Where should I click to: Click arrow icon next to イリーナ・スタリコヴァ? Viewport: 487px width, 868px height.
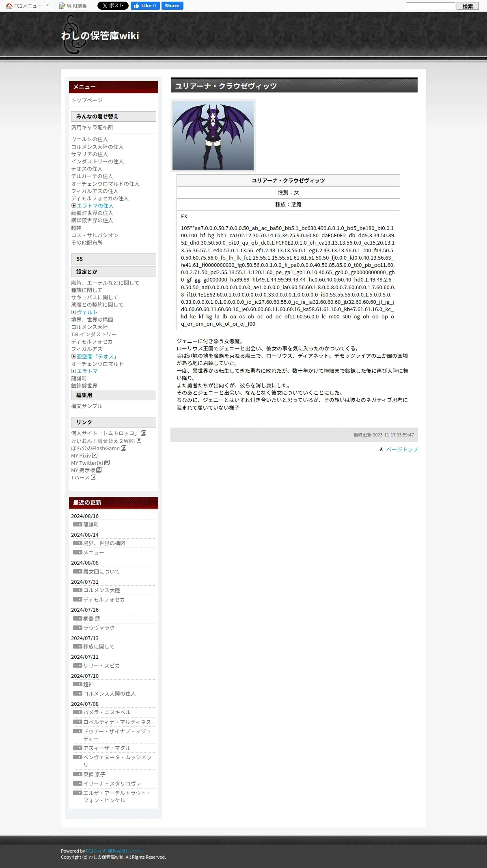click(x=78, y=784)
